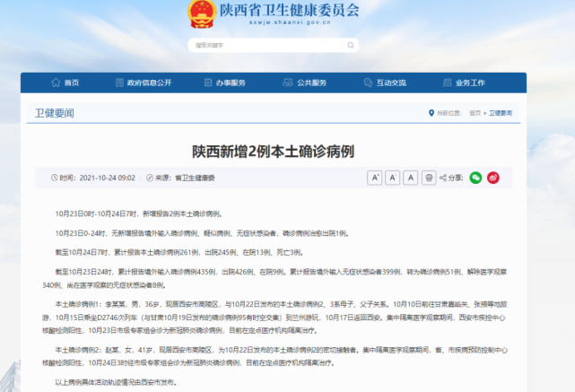The image size is (575, 392).
Task: Click paragraph starting 截至10月23日24时
Action: (x=274, y=278)
